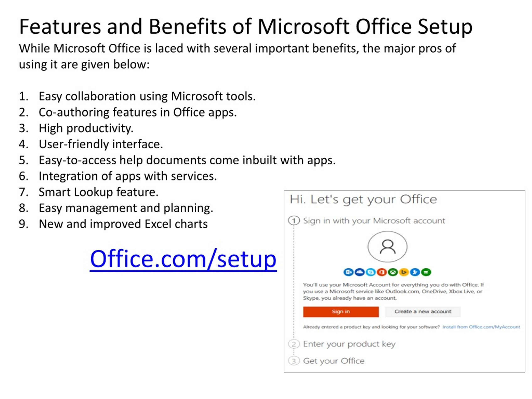532x399 pixels.
Task: Select step 2 circle for product key
Action: pos(294,344)
